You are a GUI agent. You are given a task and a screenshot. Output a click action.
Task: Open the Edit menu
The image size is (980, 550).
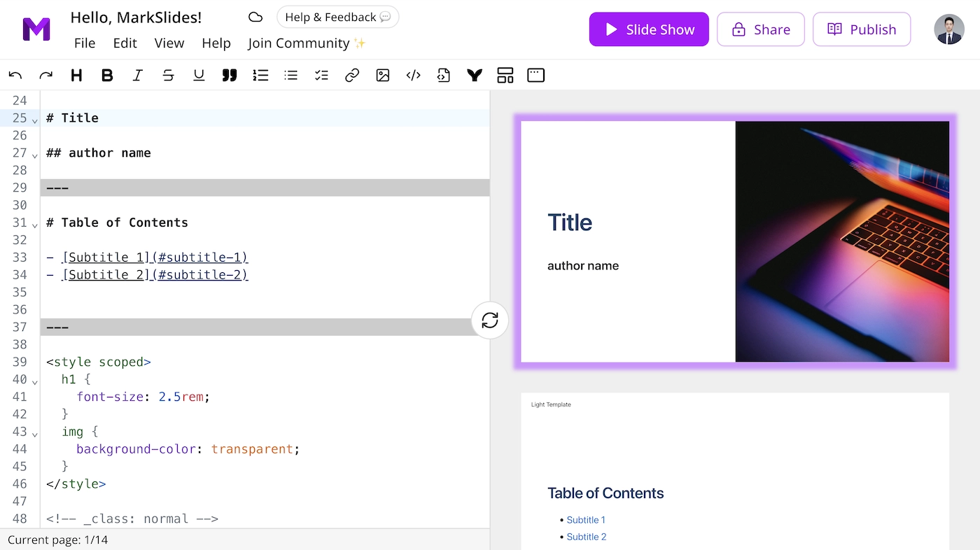[x=125, y=43]
